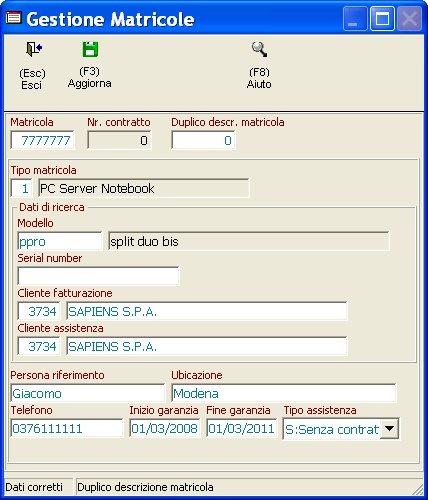Click the Tipo assistenza label
Viewport: 428px width, 500px height.
click(x=320, y=410)
